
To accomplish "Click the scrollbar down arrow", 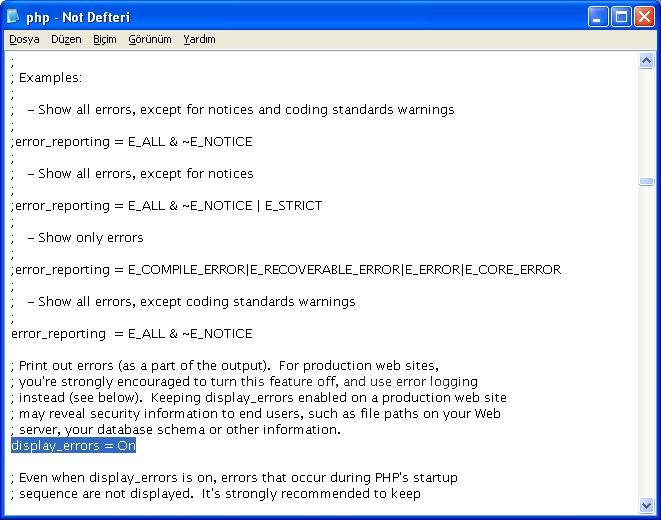I will point(646,505).
